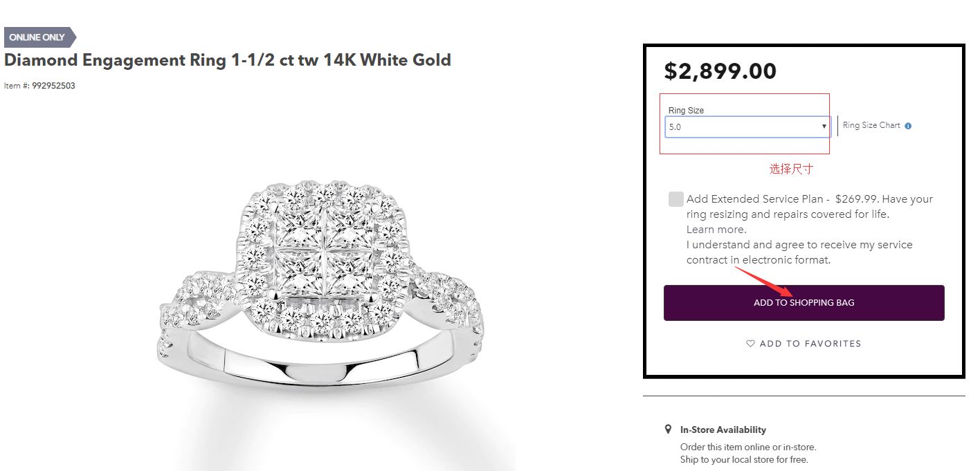Click the red 选择尺寸 annotation text
The width and height of the screenshot is (980, 471).
click(x=791, y=169)
